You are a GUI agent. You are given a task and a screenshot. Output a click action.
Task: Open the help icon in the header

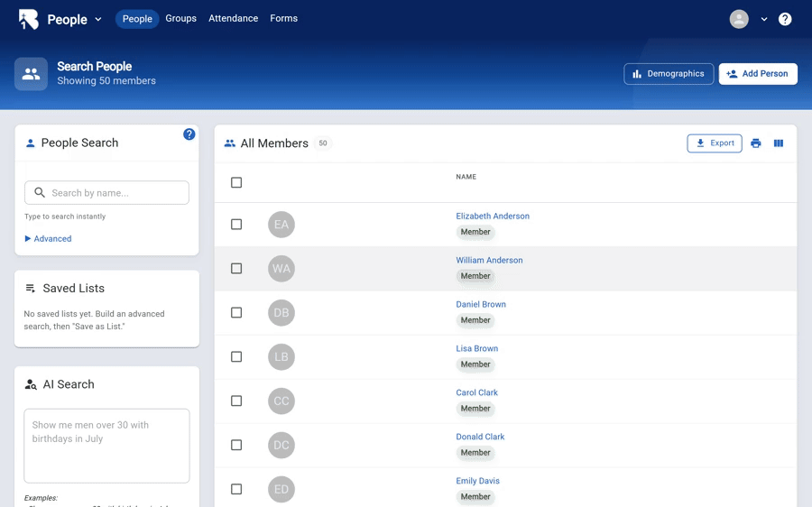(785, 19)
